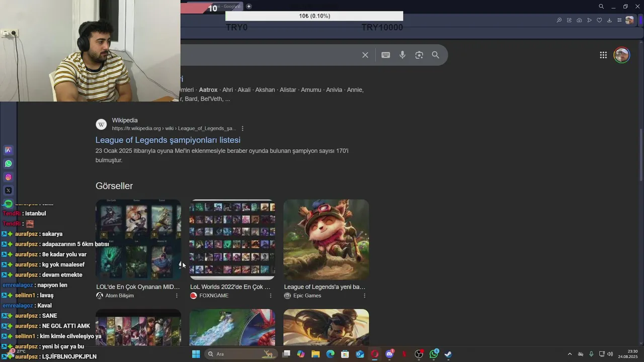The height and width of the screenshot is (362, 644).
Task: Click the donation goal progress bar
Action: pyautogui.click(x=314, y=16)
